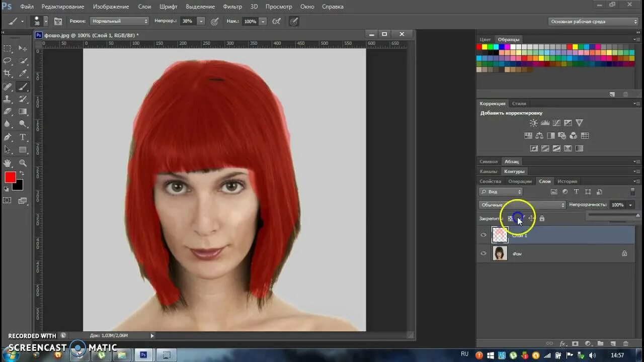Open layer opacity arrow dropdown
The width and height of the screenshot is (644, 362).
(x=630, y=205)
